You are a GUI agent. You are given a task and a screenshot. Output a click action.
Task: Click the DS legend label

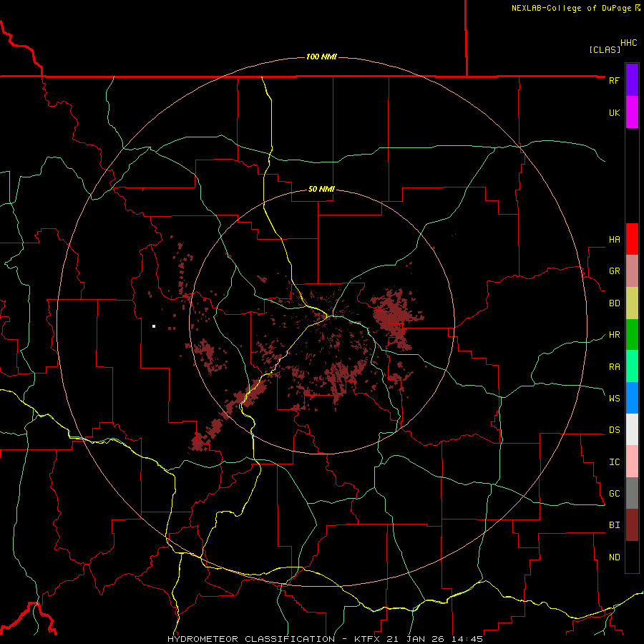pyautogui.click(x=614, y=430)
